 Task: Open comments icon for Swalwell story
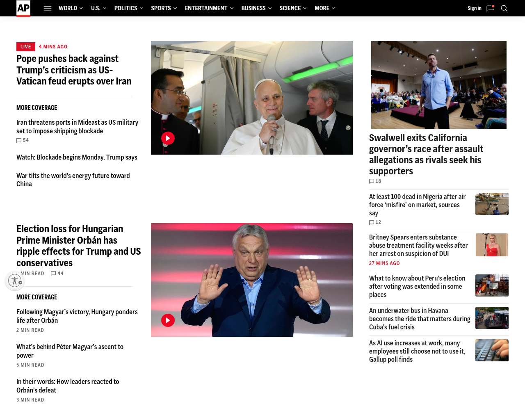[375, 181]
